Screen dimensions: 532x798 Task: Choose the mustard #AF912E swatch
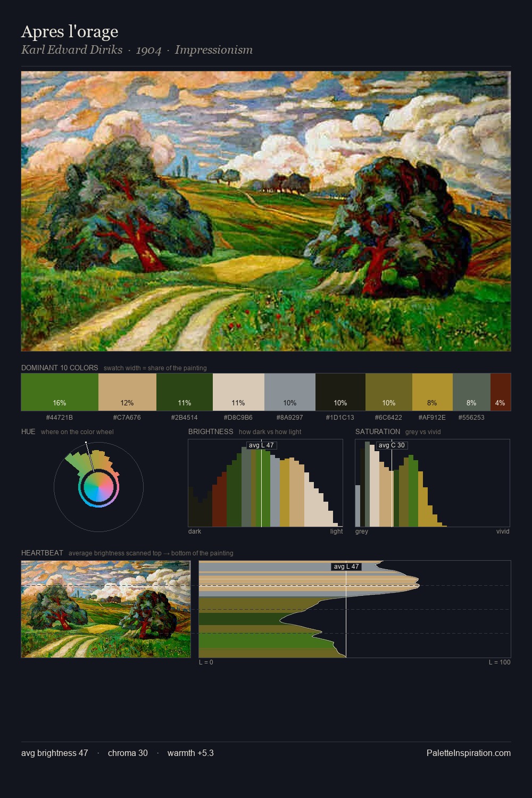pos(433,392)
